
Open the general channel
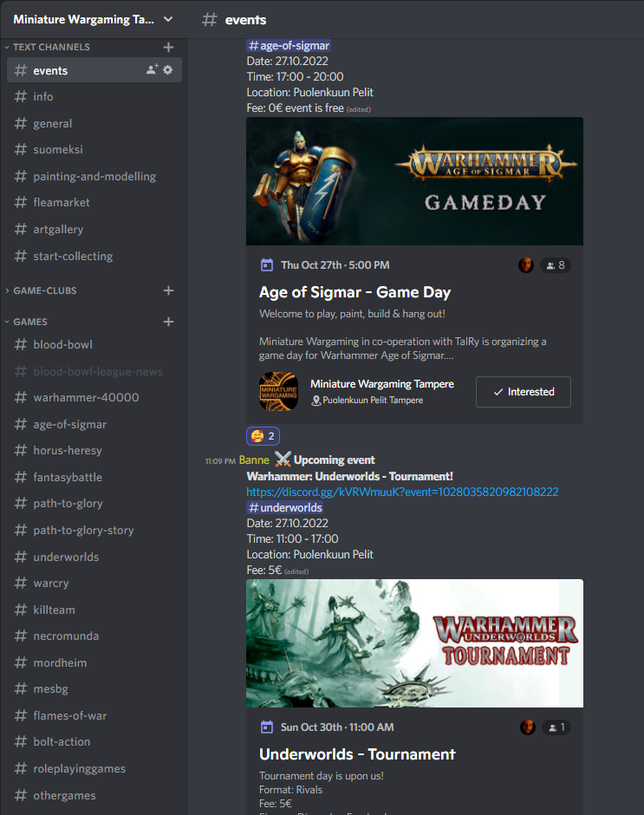click(x=94, y=124)
